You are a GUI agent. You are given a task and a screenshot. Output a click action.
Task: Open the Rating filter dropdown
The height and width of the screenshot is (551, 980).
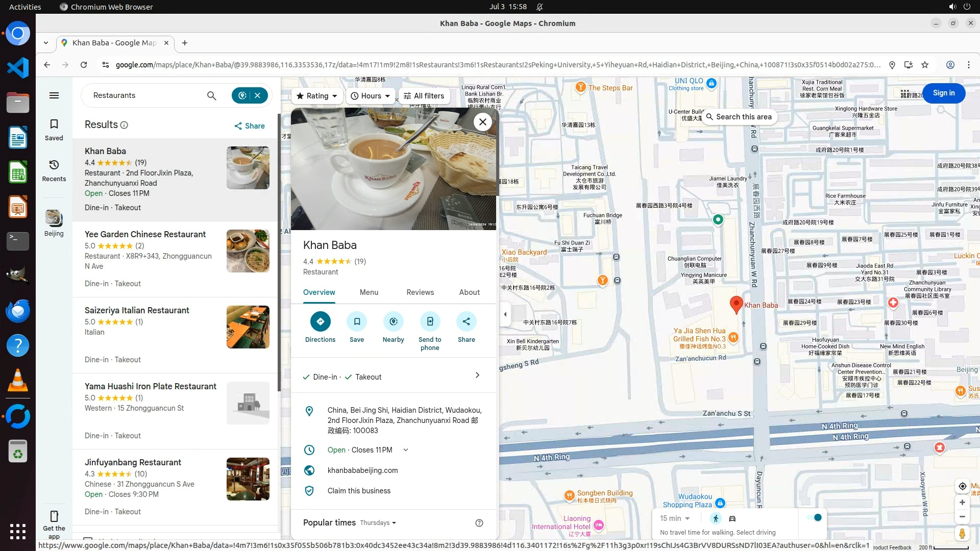(x=317, y=96)
